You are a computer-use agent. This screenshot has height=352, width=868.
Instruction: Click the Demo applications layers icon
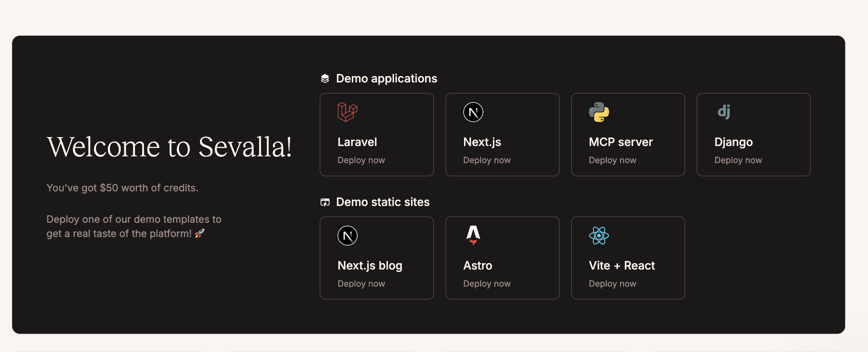coord(325,79)
